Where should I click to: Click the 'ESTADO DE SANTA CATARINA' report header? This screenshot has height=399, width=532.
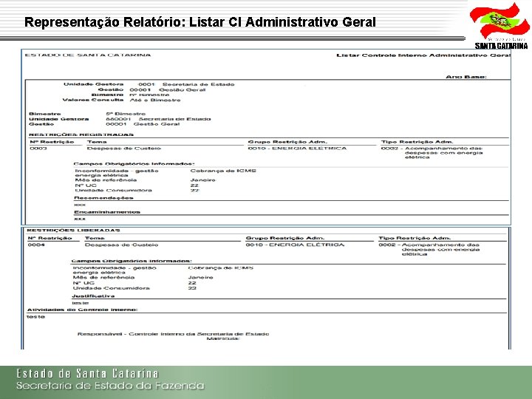pyautogui.click(x=88, y=55)
